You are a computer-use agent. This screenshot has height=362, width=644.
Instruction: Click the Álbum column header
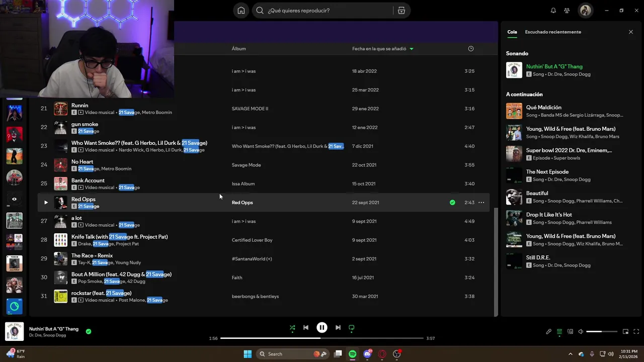point(238,49)
